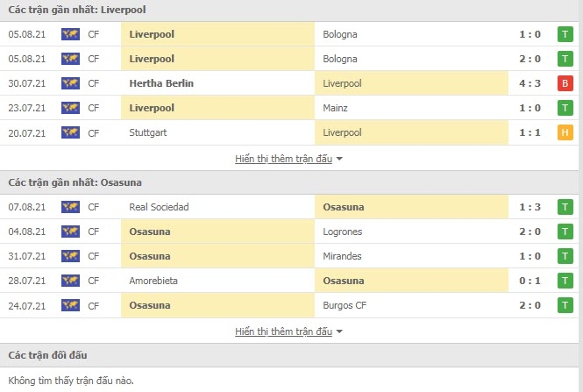Click the red B badge for Hertha Berlin match

click(x=565, y=83)
